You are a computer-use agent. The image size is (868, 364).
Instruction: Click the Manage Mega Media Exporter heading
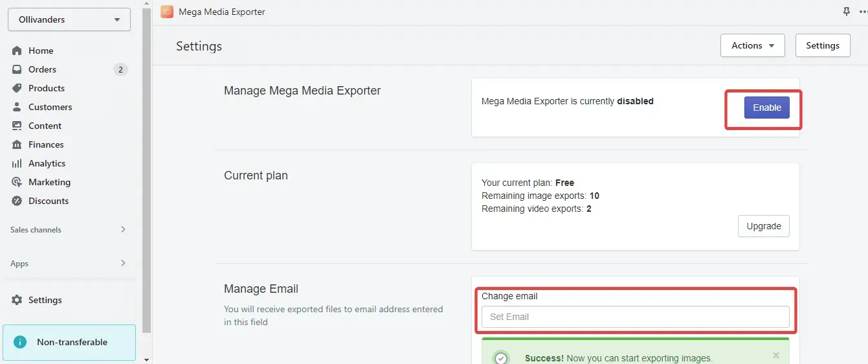point(302,91)
